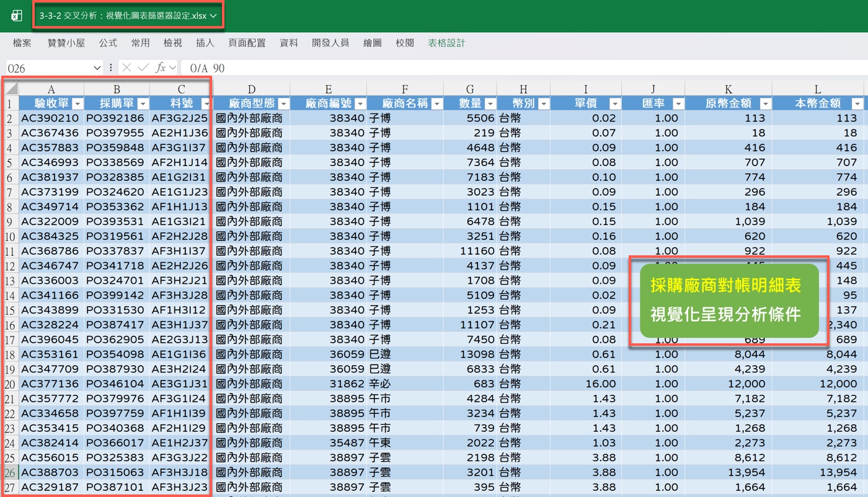
Task: Open the 資料 ribbon tab
Action: pyautogui.click(x=289, y=43)
